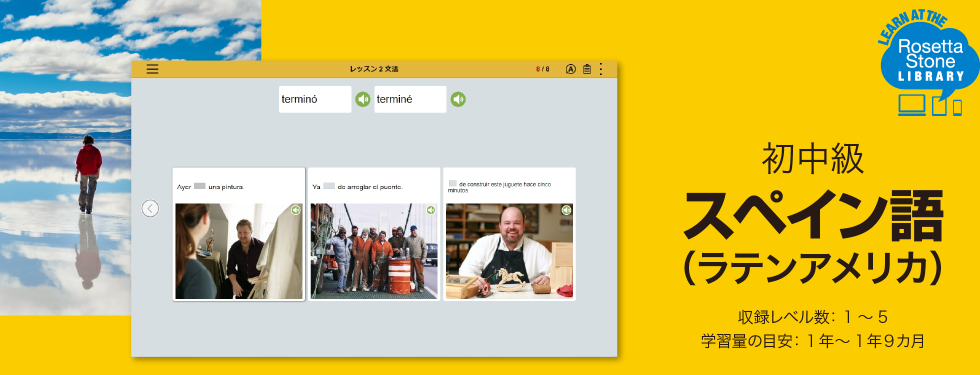This screenshot has height=375, width=980.
Task: Select the photo of the bridge workers
Action: click(x=374, y=251)
